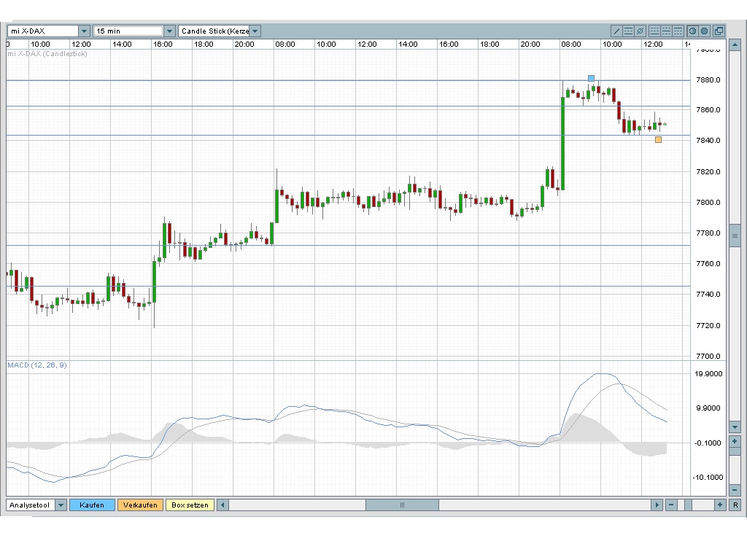
Task: Click the orange square marker on chart
Action: coord(659,139)
